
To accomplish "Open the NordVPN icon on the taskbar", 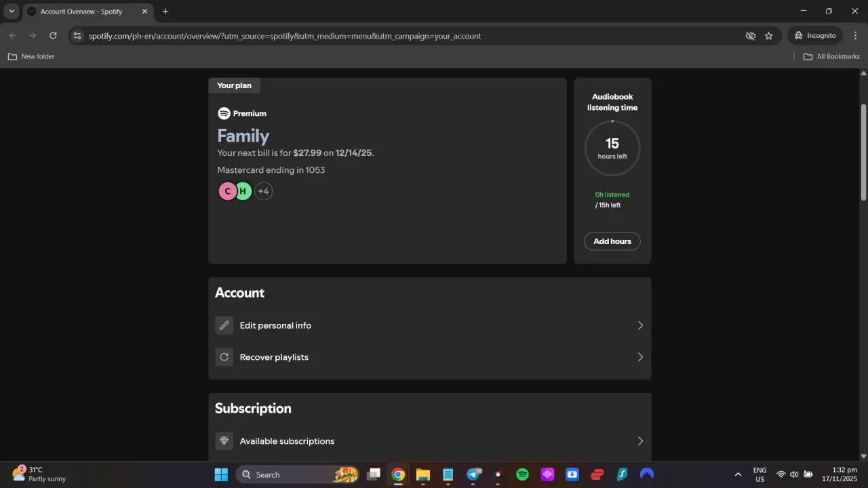I will (647, 474).
